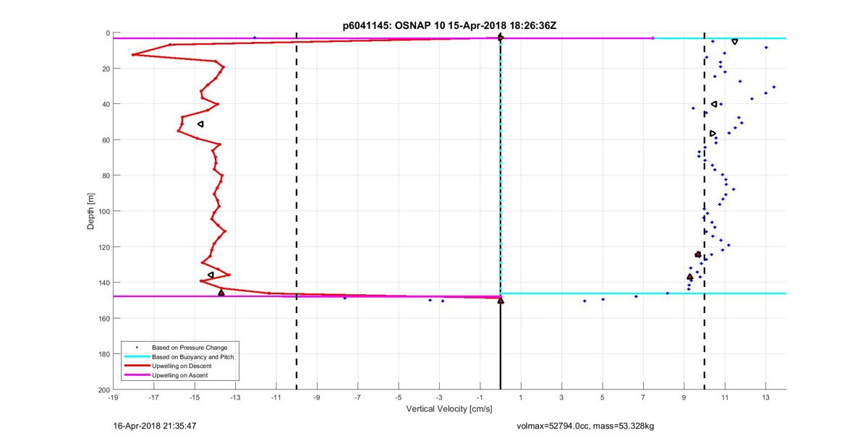Viewport: 868px width, 438px height.
Task: Click the hollow triangle marker near velocity 11.5 at top
Action: point(735,42)
